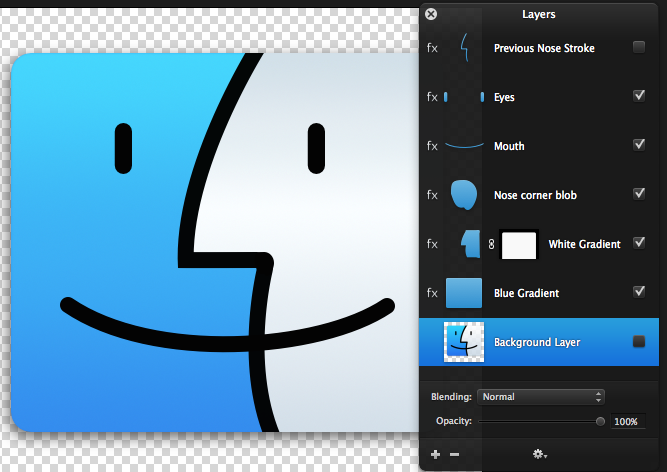Open the gear actions menu in Layers
Viewport: 667px width, 472px height.
click(539, 454)
